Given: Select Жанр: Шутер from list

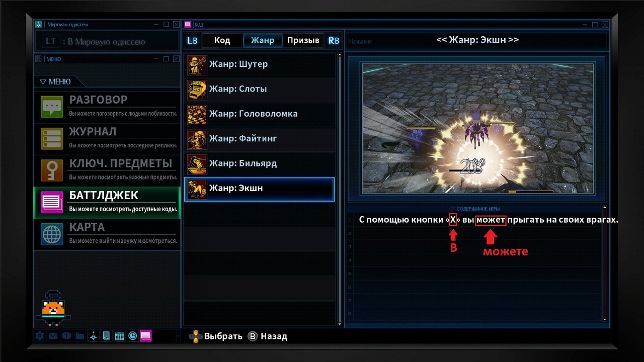Looking at the screenshot, I should 260,65.
